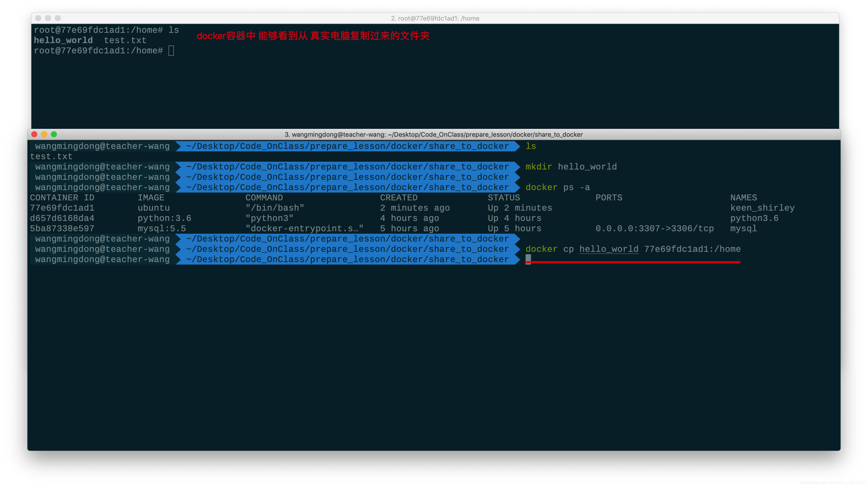
Task: Click 'test.txt' output in front terminal
Action: click(51, 157)
